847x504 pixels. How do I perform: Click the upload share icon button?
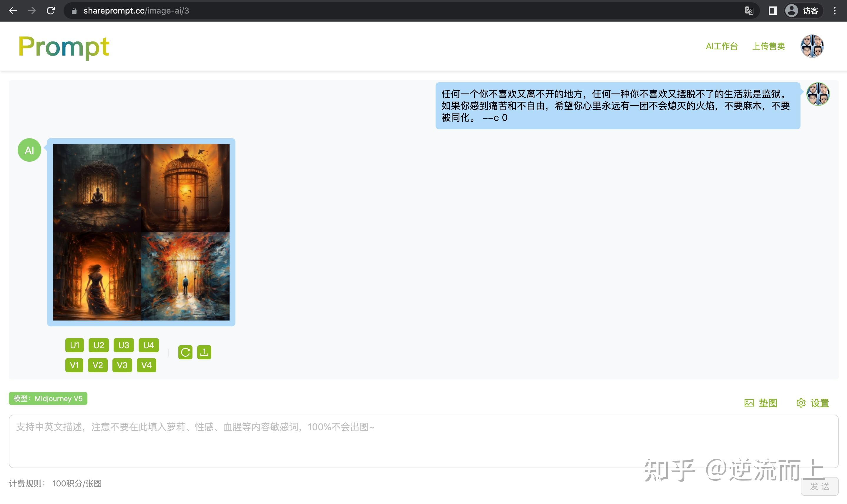coord(204,352)
